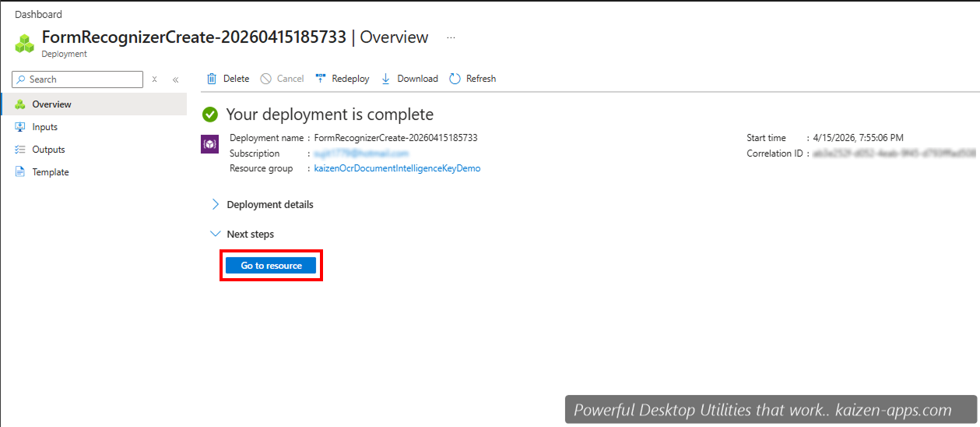Click the Inputs monitor icon
980x427 pixels.
pos(20,127)
